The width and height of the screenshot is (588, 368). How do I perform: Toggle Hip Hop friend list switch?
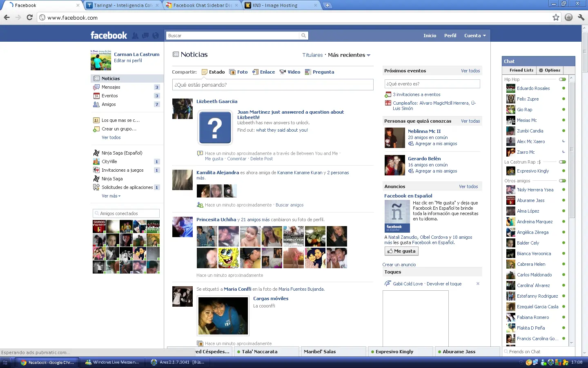click(563, 79)
